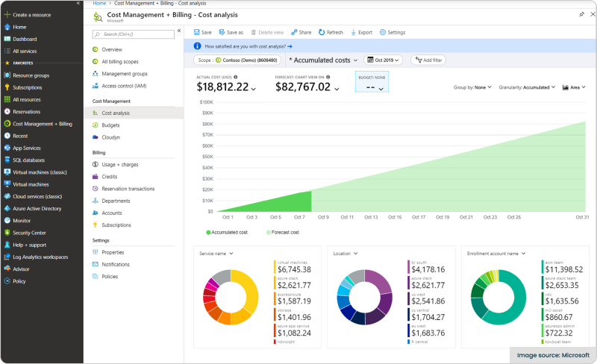The width and height of the screenshot is (597, 364).
Task: Open Enrollment account name dropdown
Action: 496,254
